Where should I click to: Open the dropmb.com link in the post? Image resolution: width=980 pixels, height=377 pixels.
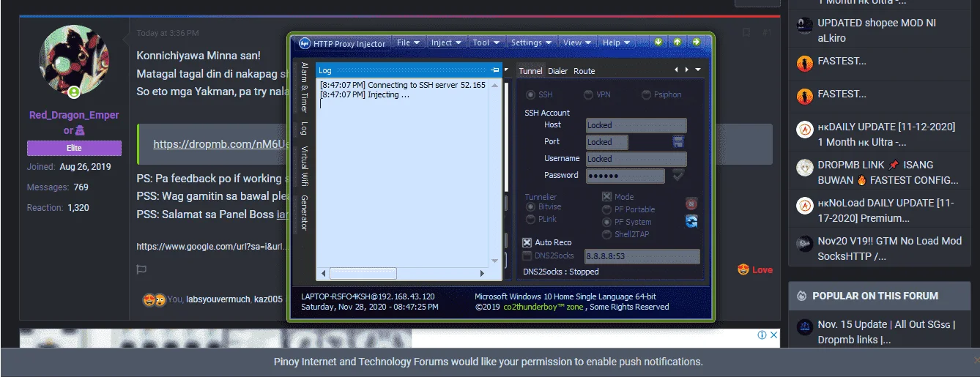pyautogui.click(x=222, y=144)
